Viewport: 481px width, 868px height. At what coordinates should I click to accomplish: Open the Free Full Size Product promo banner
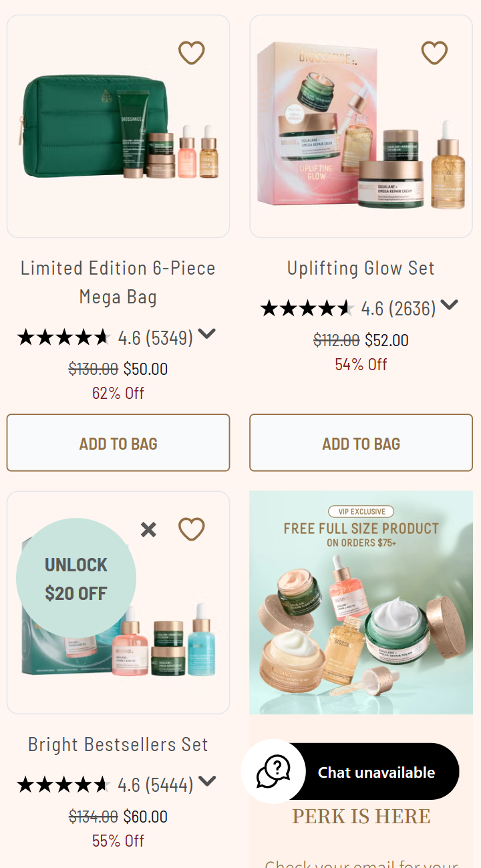point(361,601)
